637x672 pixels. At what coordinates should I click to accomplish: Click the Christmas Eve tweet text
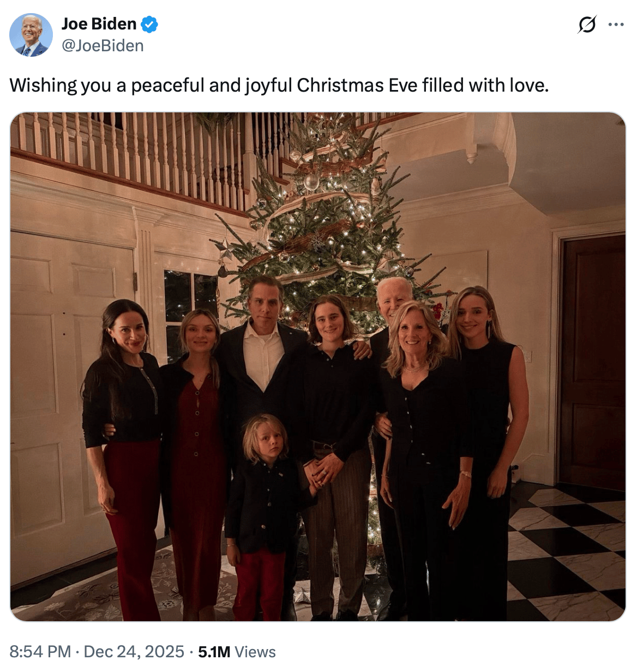point(279,86)
